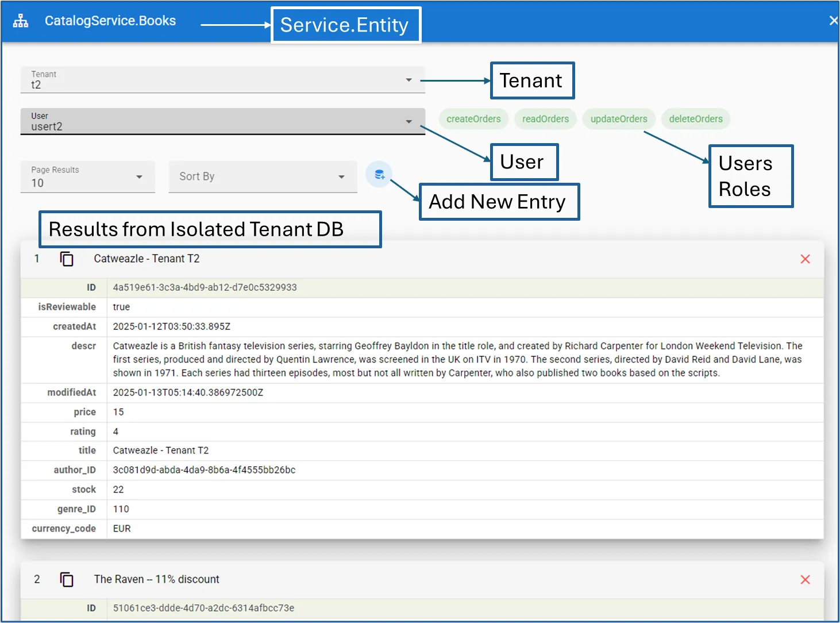The width and height of the screenshot is (840, 623).
Task: Open the User dropdown showing usert2
Action: tap(223, 121)
